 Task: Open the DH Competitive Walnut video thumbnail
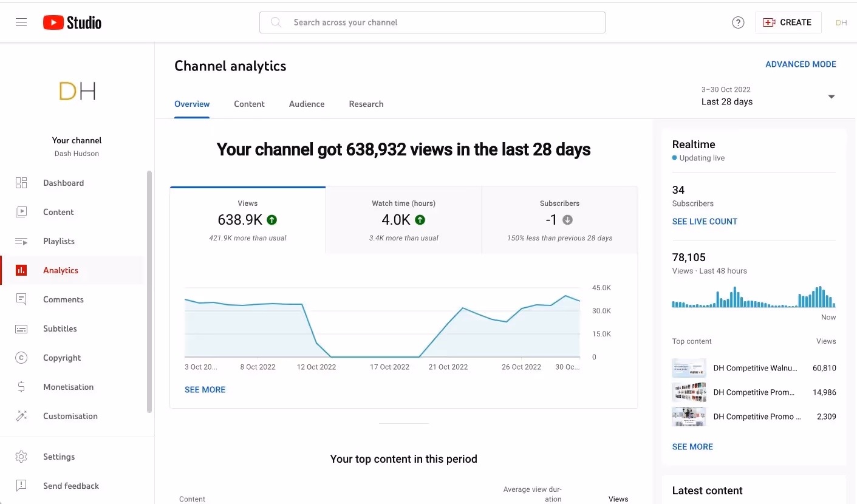pyautogui.click(x=689, y=367)
